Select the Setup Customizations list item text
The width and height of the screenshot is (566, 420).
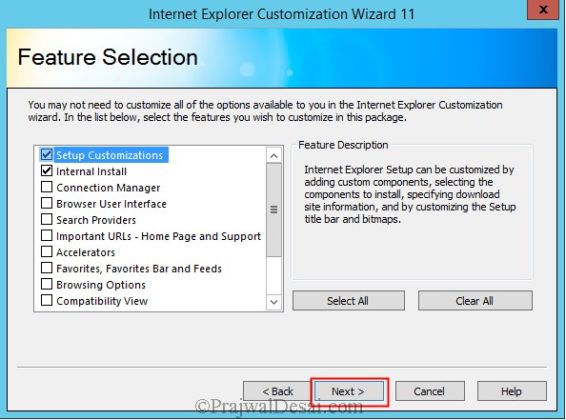[109, 155]
